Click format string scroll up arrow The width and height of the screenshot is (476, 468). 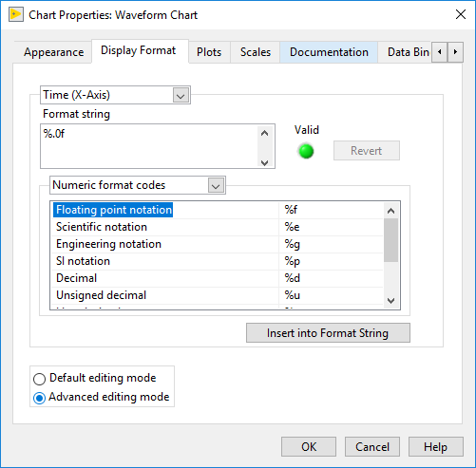click(264, 133)
